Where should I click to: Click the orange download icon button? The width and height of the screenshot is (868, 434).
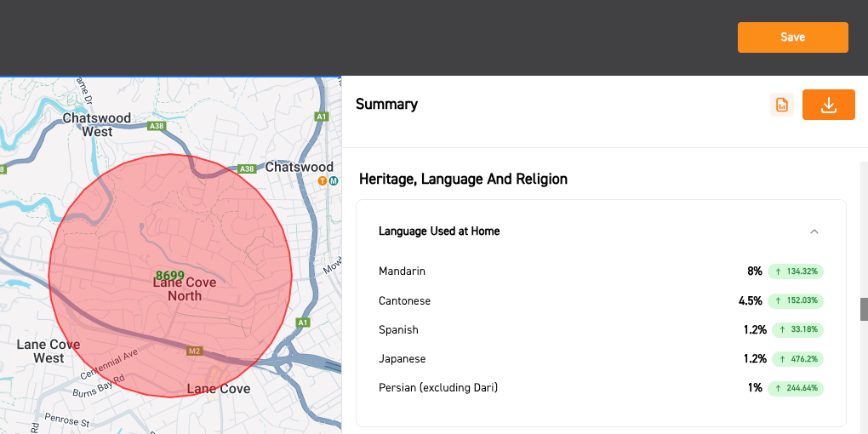(x=828, y=105)
